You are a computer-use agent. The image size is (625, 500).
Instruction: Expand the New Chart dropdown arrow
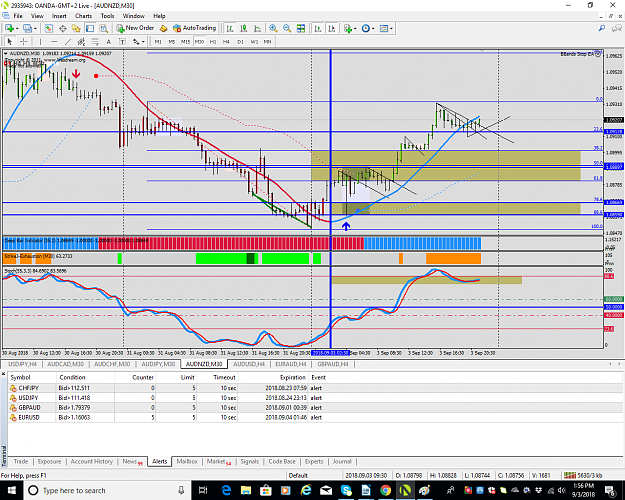point(17,28)
